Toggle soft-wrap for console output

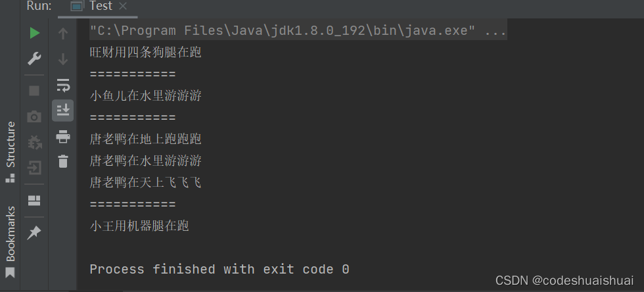pyautogui.click(x=63, y=85)
